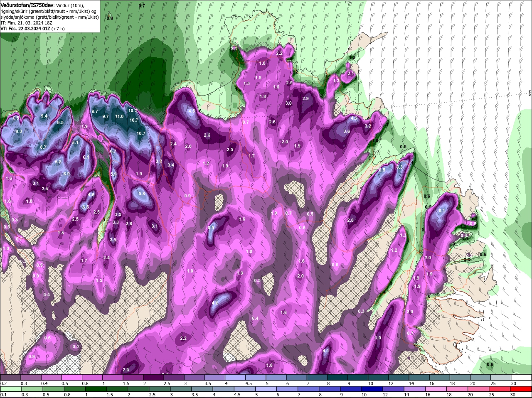This screenshot has width=532, height=398.
Task: Click the 'VT: Fös. 22.03.2024 01Z' valid time
Action: click(x=25, y=29)
